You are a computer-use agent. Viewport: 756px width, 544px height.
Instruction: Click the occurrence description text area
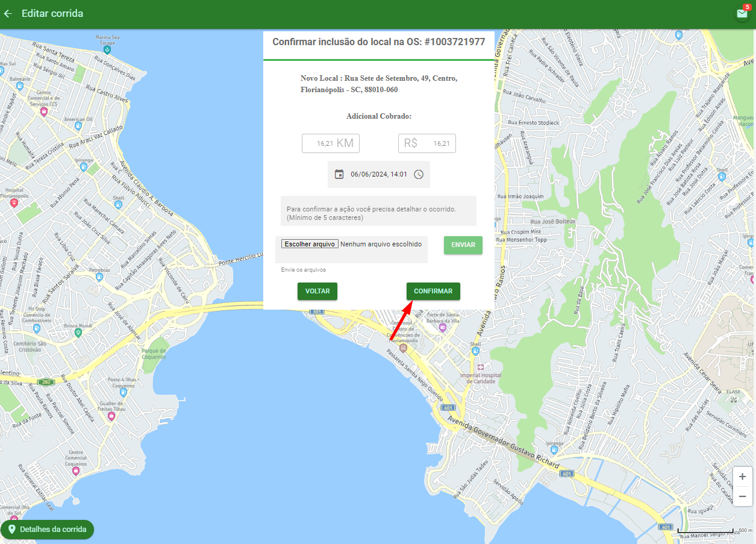(378, 211)
